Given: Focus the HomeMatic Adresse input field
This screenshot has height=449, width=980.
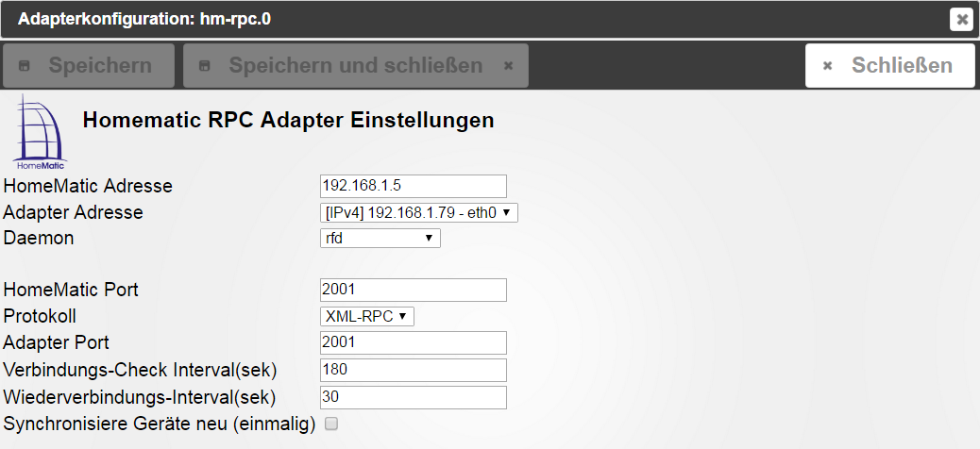Looking at the screenshot, I should pyautogui.click(x=414, y=186).
